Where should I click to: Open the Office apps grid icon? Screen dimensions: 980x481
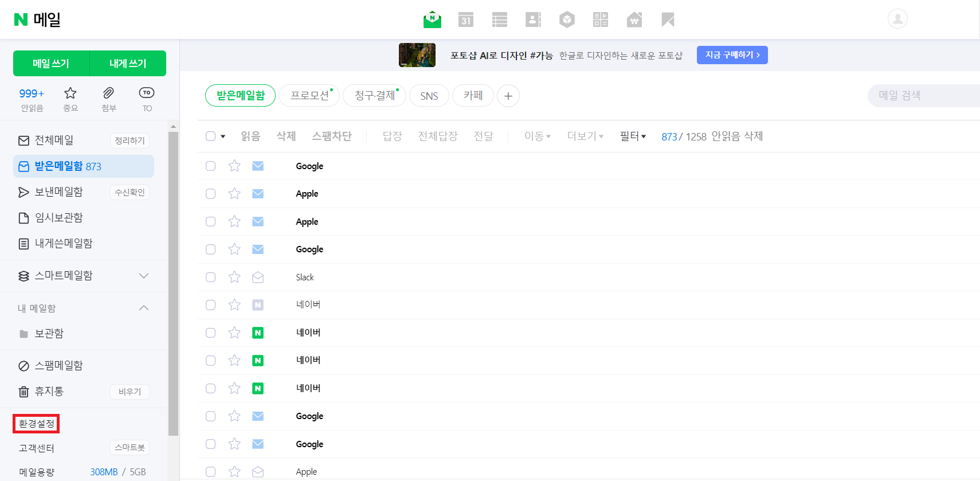(601, 19)
